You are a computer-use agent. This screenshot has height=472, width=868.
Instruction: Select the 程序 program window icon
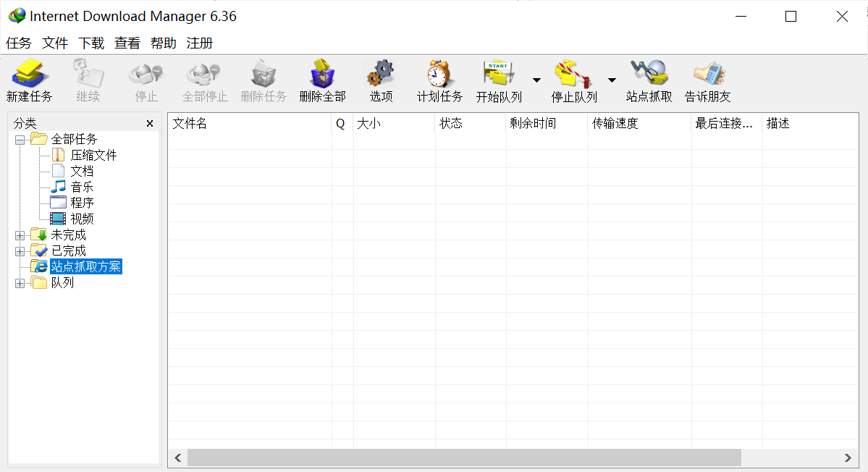point(58,203)
